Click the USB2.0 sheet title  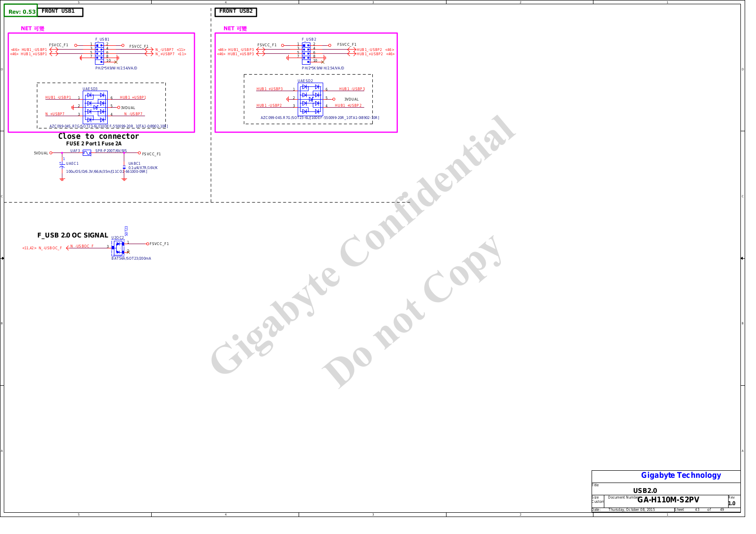[645, 491]
